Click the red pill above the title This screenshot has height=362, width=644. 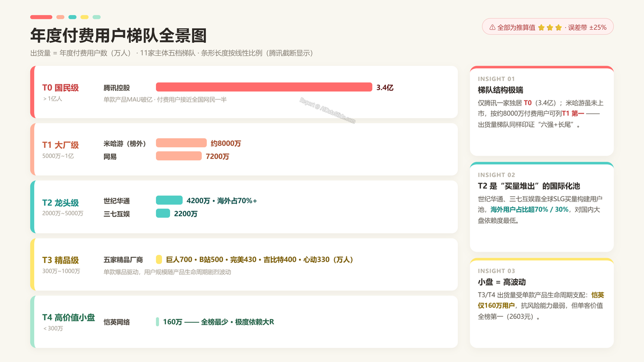(x=41, y=17)
